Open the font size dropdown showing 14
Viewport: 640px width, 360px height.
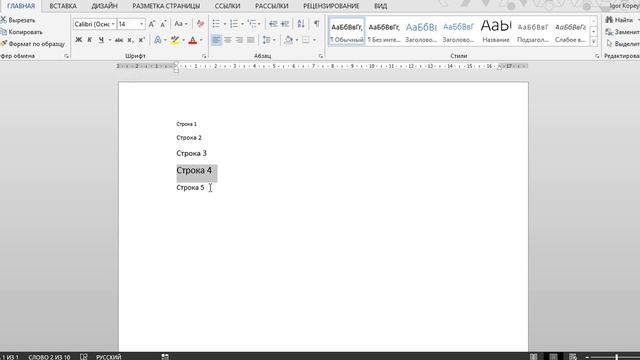point(141,24)
